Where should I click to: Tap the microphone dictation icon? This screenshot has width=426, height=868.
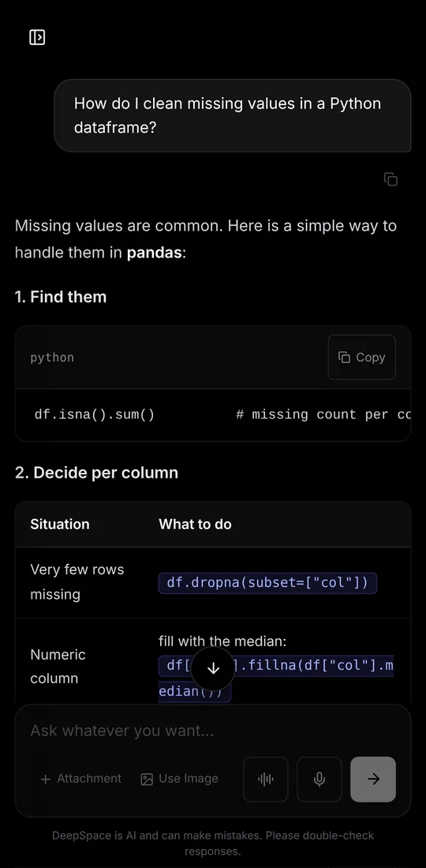(x=319, y=780)
